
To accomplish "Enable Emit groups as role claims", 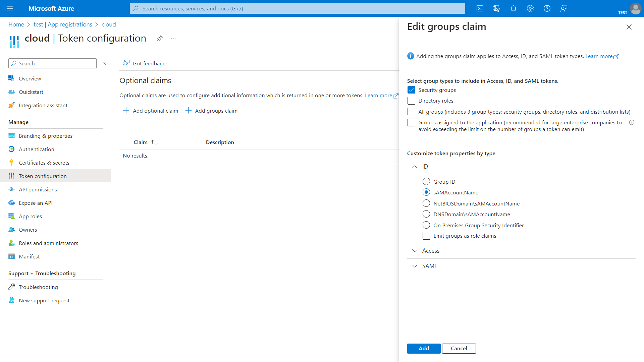I will click(426, 236).
